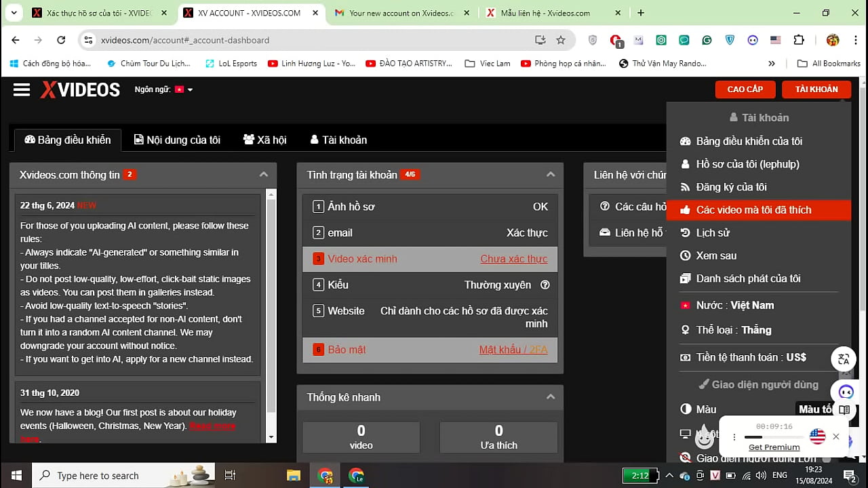Close the XV ACCOUNT tab
The image size is (868, 488).
(x=316, y=13)
